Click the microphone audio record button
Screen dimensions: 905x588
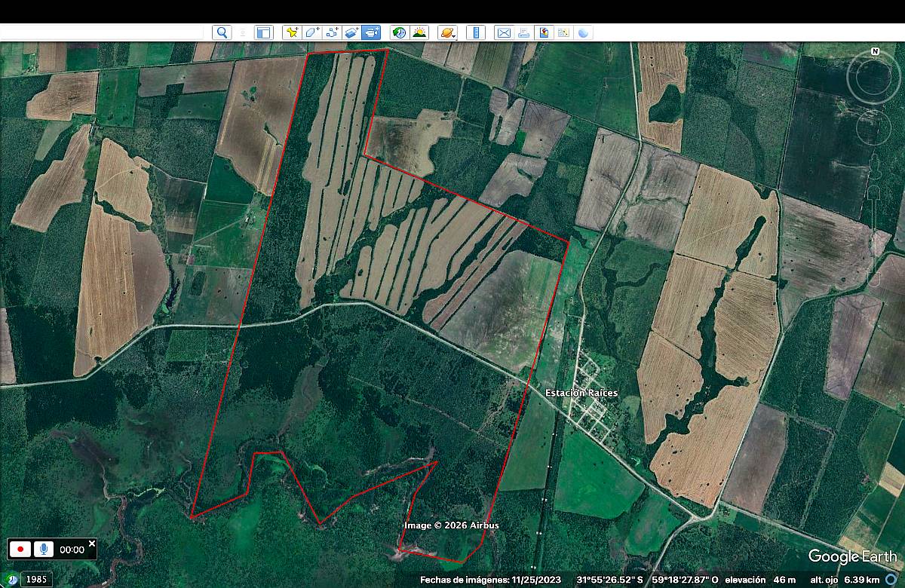coord(43,549)
